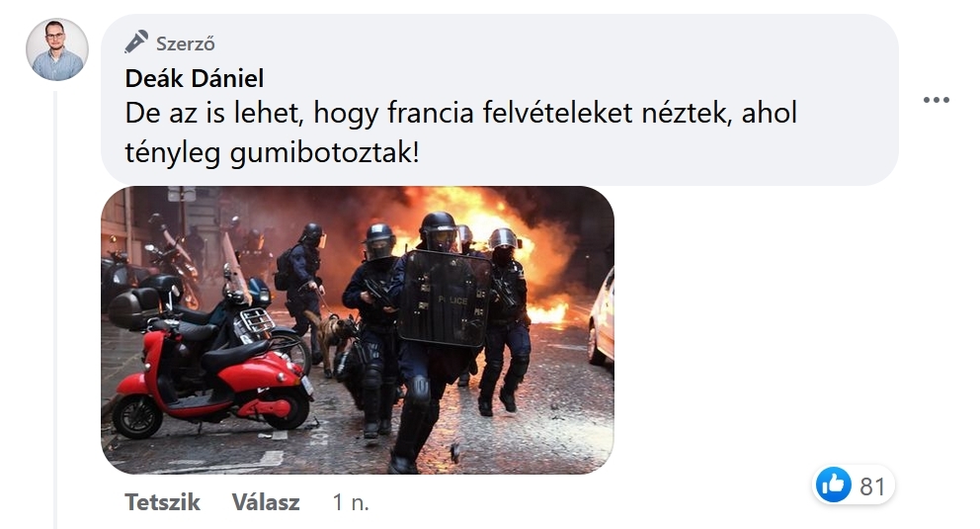980x529 pixels.
Task: Reply to the comment via Válasz
Action: [266, 502]
